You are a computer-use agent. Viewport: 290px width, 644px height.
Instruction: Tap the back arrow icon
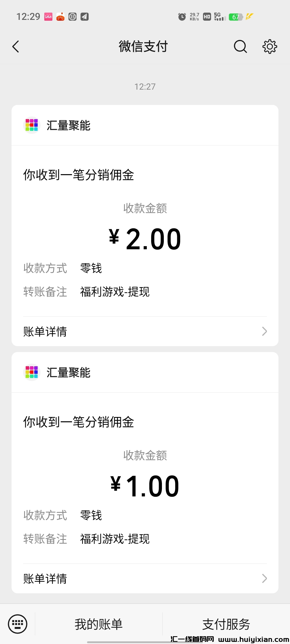point(16,47)
